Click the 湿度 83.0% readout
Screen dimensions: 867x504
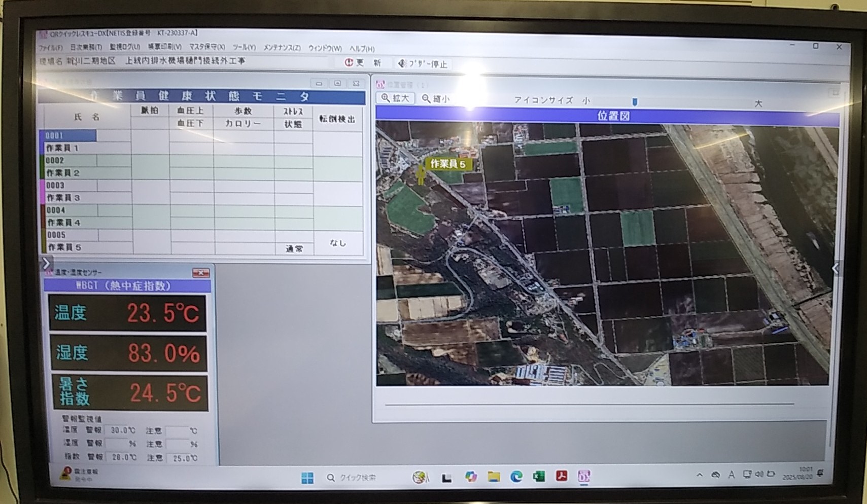(x=128, y=353)
